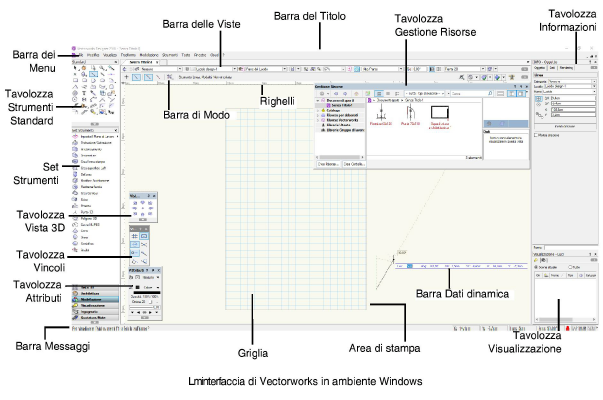Viewport: 603px width, 400px height.
Task: Choose the Curva NURBS tool
Action: click(86, 224)
